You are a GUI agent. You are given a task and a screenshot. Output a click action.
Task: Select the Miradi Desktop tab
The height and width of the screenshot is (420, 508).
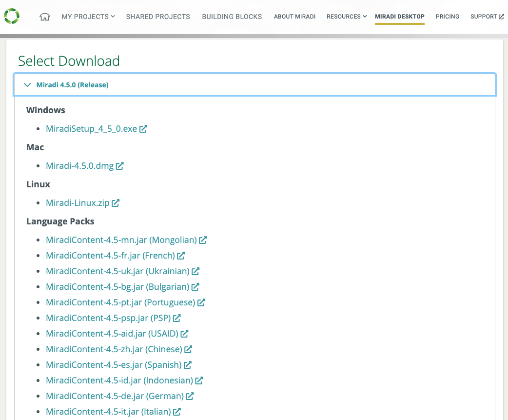pyautogui.click(x=399, y=17)
